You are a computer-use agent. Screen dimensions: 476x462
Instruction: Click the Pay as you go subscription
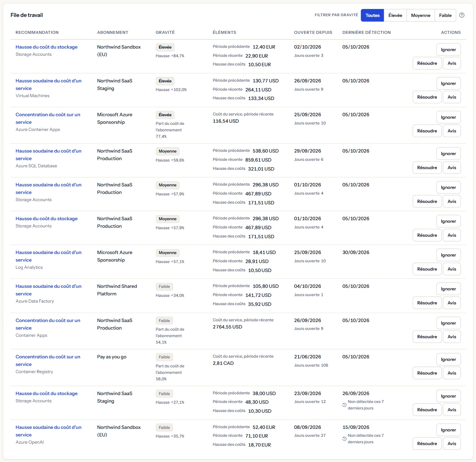112,357
